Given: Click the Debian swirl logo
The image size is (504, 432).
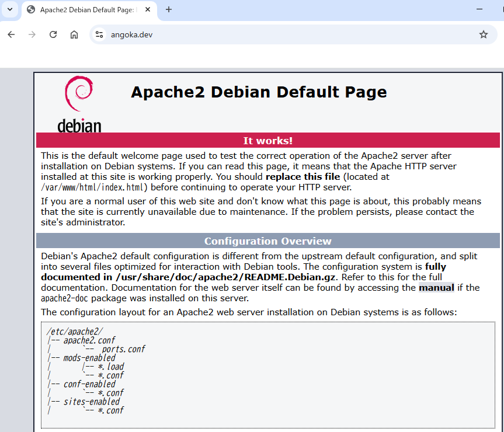Looking at the screenshot, I should (79, 93).
